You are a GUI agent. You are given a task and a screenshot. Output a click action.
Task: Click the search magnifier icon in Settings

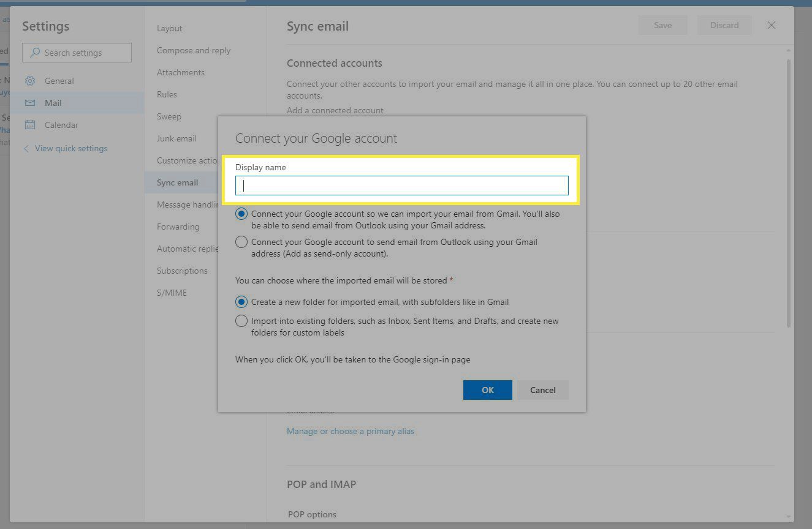pos(35,53)
